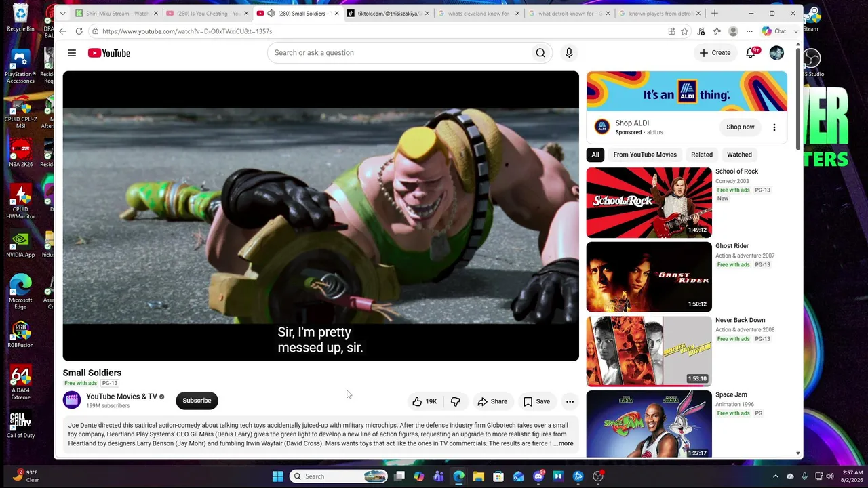Click the ALDI banner advertisement

[x=687, y=91]
